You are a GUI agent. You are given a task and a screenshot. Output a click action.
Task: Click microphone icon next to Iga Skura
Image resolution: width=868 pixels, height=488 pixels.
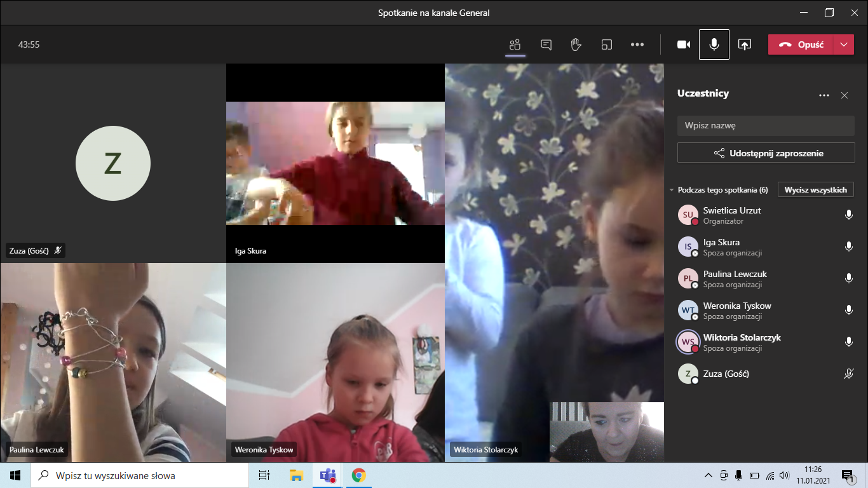(x=848, y=247)
